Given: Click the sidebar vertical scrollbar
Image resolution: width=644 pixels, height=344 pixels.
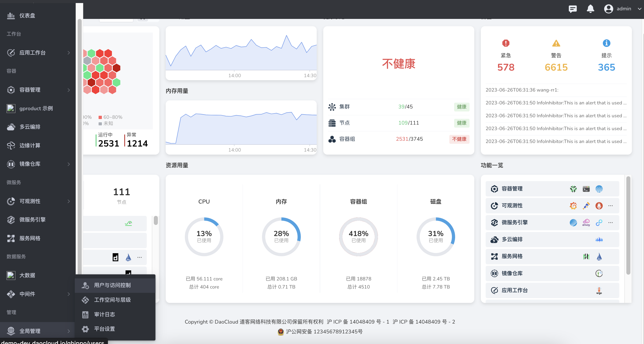Looking at the screenshot, I should click(80, 146).
